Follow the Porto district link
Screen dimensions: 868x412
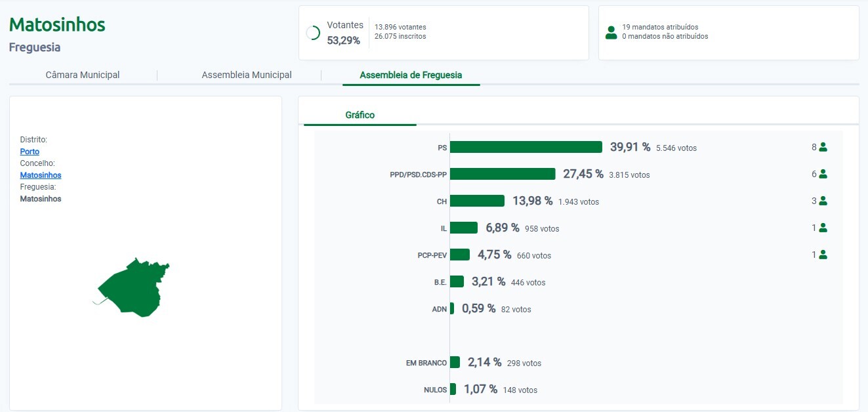click(30, 152)
